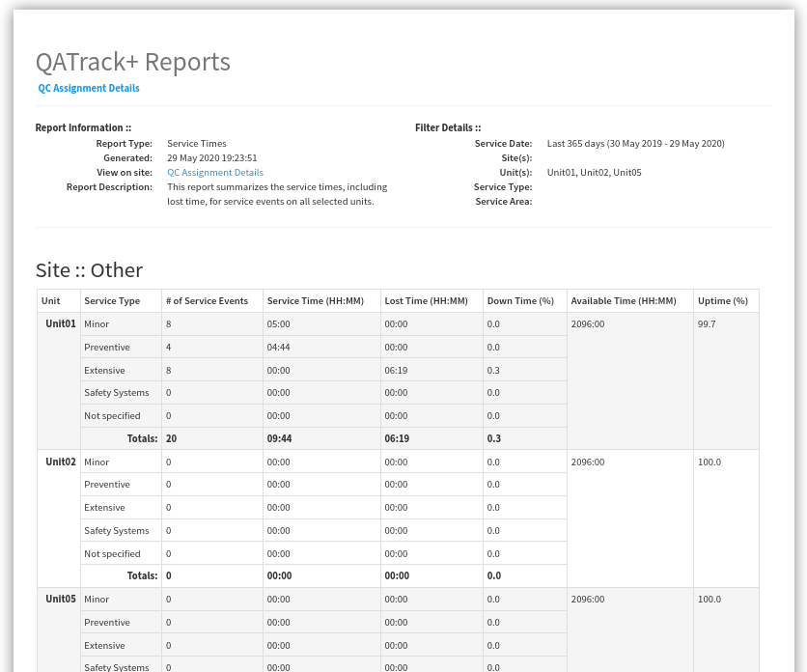Screen dimensions: 807x672
Task: Click the 05:00 service time in Unit01 Minor row
Action: (x=278, y=324)
